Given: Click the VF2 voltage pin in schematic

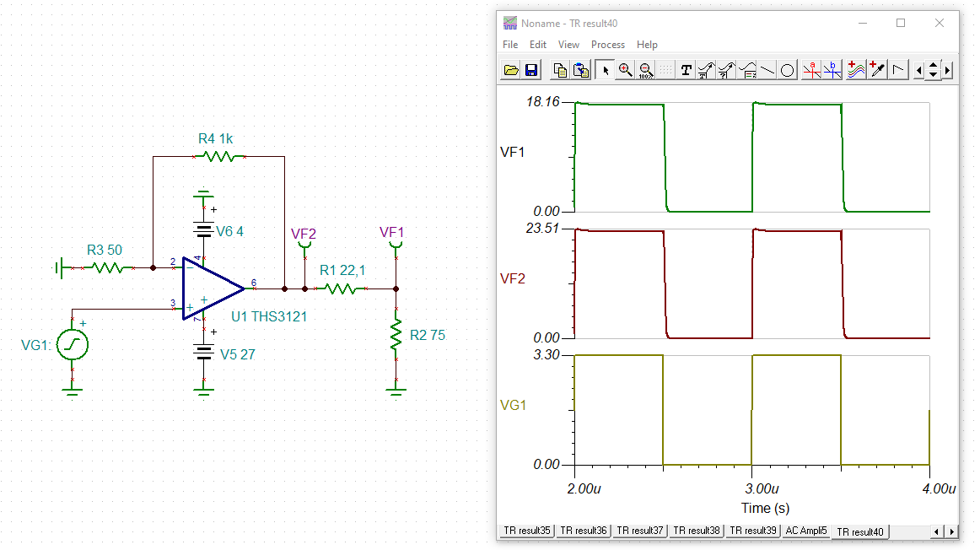Looking at the screenshot, I should point(304,245).
